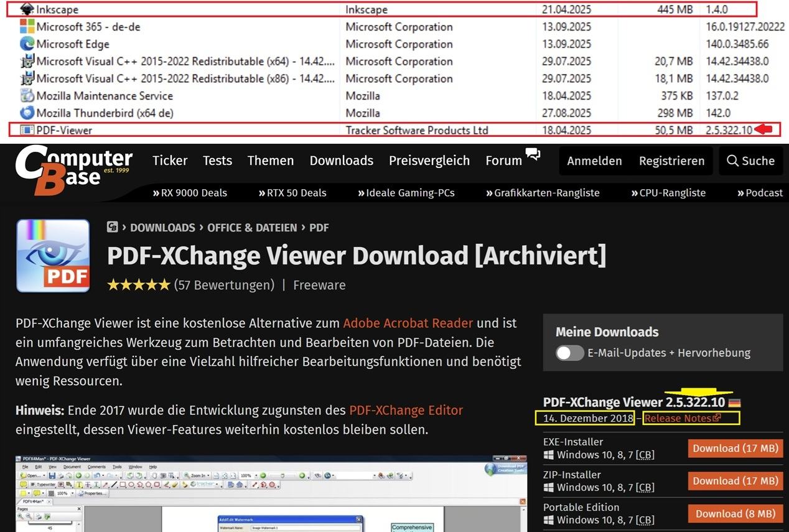Click the Visual C++ x86 Redistributable icon

pos(27,78)
